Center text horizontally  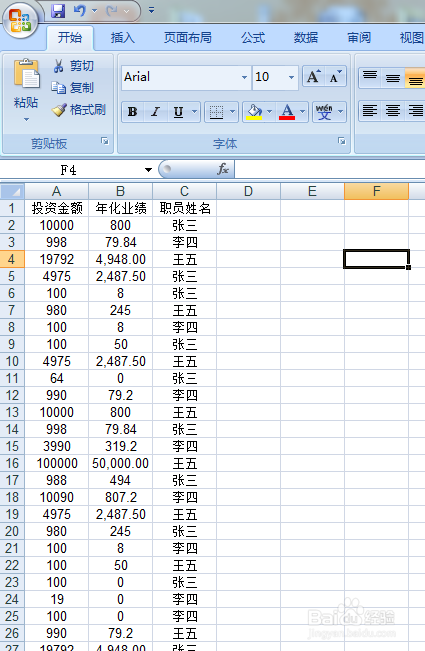tap(393, 110)
